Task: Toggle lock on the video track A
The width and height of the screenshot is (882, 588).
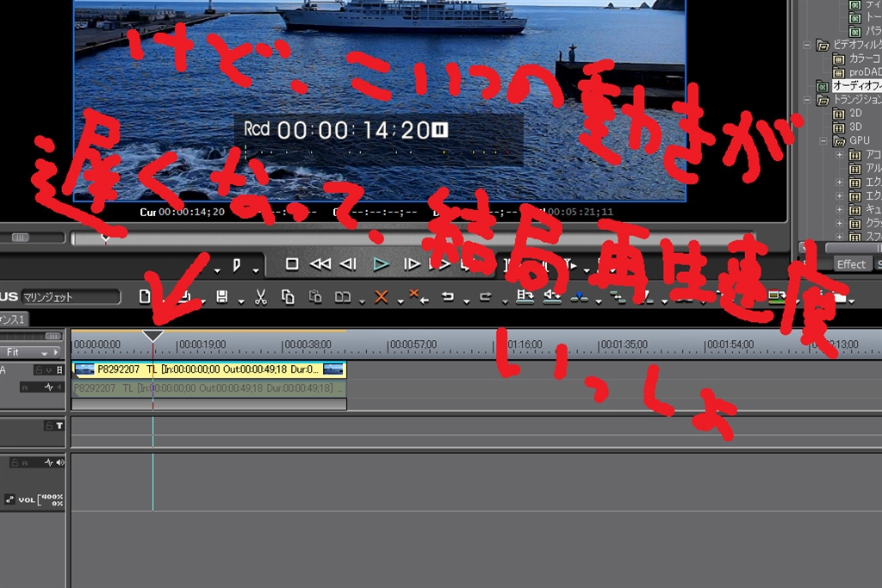Action: click(39, 370)
